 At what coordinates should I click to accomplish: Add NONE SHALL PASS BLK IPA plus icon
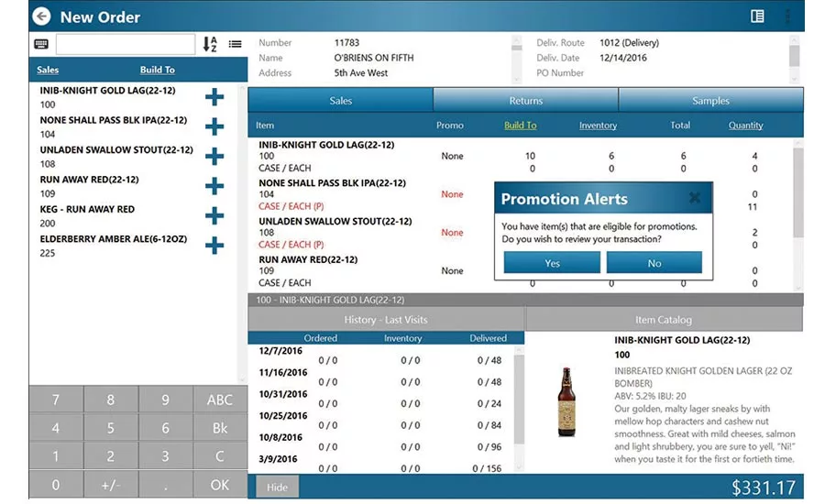click(214, 126)
